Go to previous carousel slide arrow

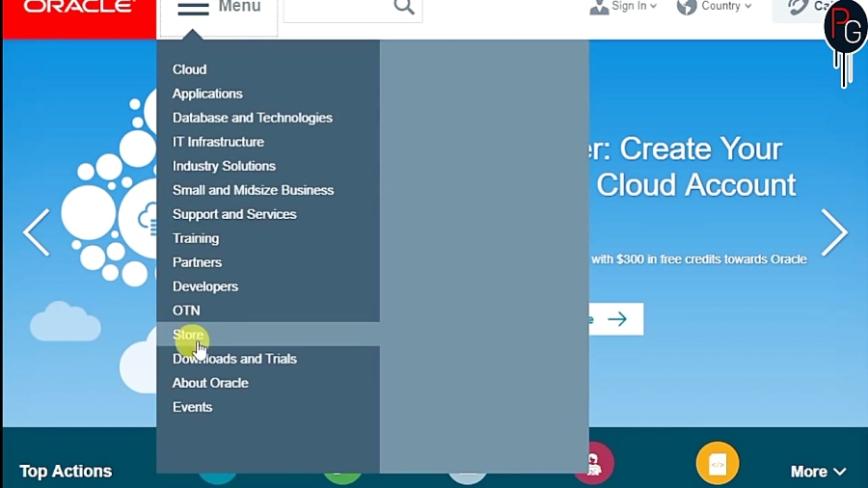(x=37, y=232)
